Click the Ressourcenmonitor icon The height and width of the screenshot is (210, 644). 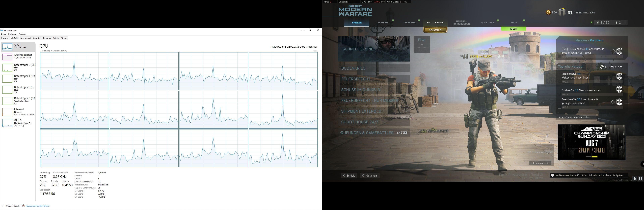[x=23, y=206]
